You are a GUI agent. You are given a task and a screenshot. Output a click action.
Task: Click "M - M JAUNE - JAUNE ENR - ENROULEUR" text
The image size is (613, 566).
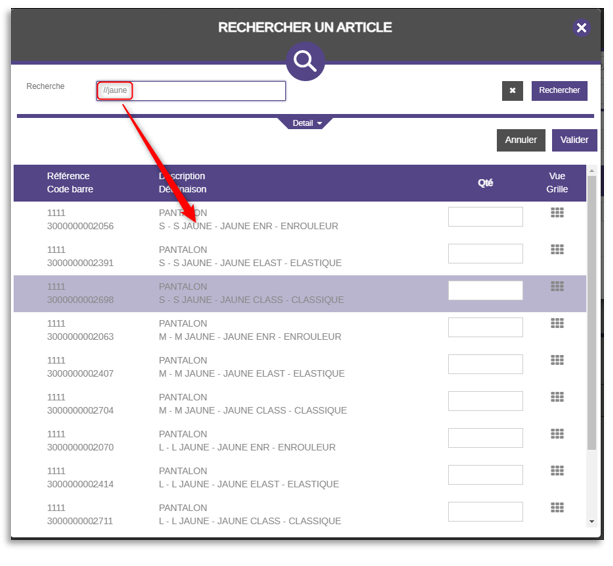250,337
